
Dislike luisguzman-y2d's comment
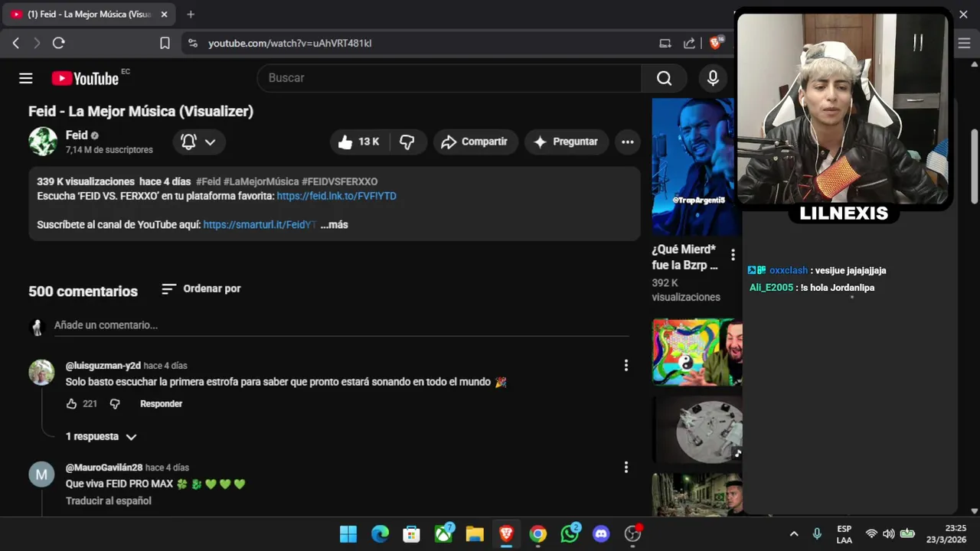pos(115,403)
